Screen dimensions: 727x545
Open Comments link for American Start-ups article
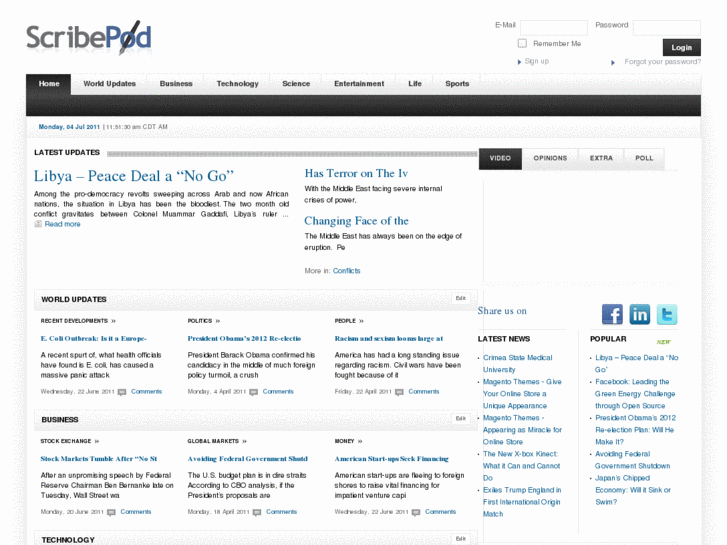[440, 512]
